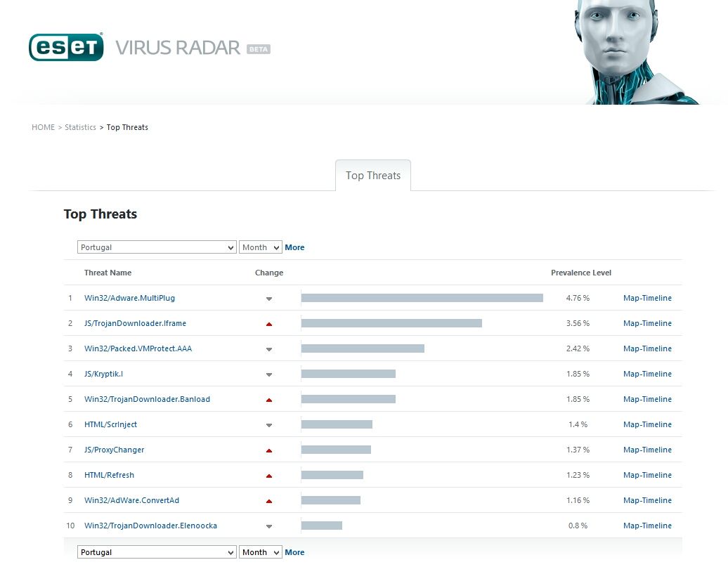
Task: Click the BETA badge next to Virus Radar
Action: coord(259,49)
